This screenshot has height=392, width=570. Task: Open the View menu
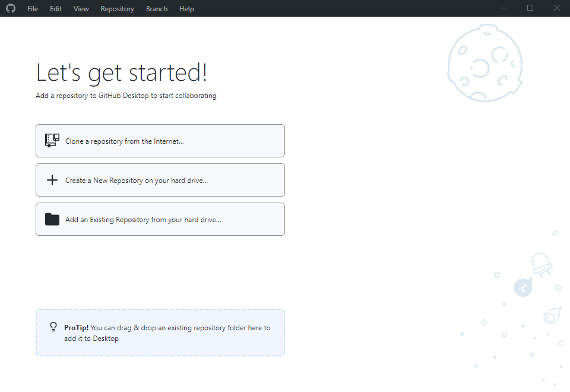point(81,9)
